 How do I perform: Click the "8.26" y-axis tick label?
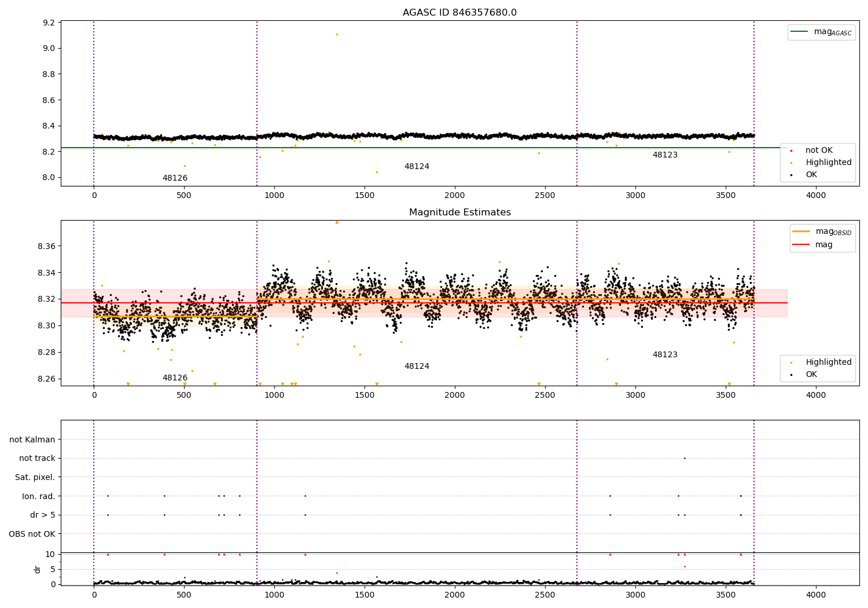tap(47, 379)
